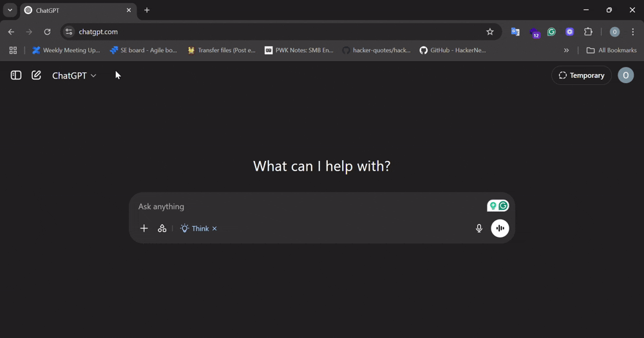Open the All Bookmarks folder
644x338 pixels.
(x=612, y=50)
